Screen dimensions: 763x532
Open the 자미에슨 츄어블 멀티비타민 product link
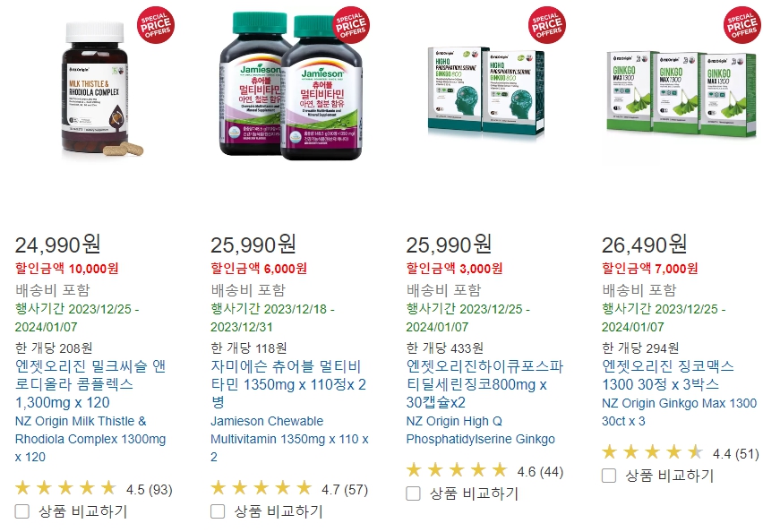coord(288,384)
